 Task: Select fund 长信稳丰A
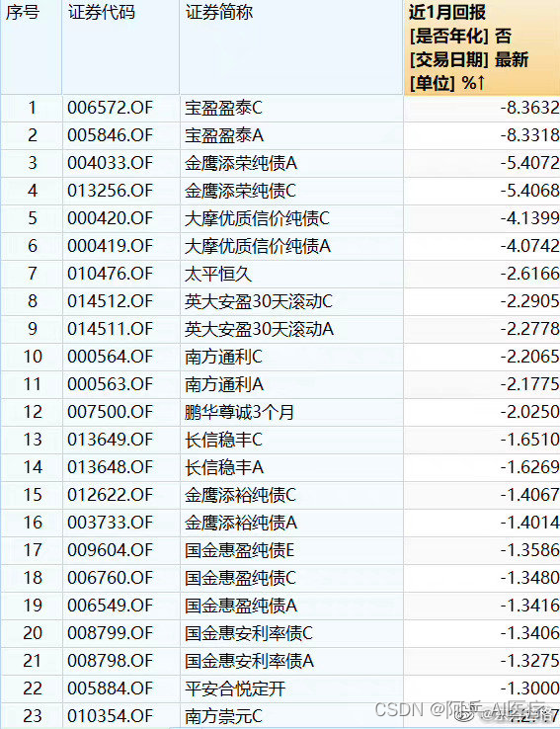click(224, 467)
